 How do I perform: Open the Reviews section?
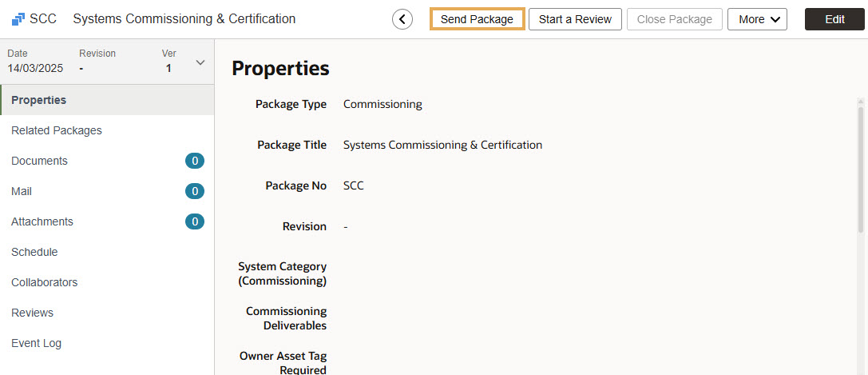tap(32, 313)
